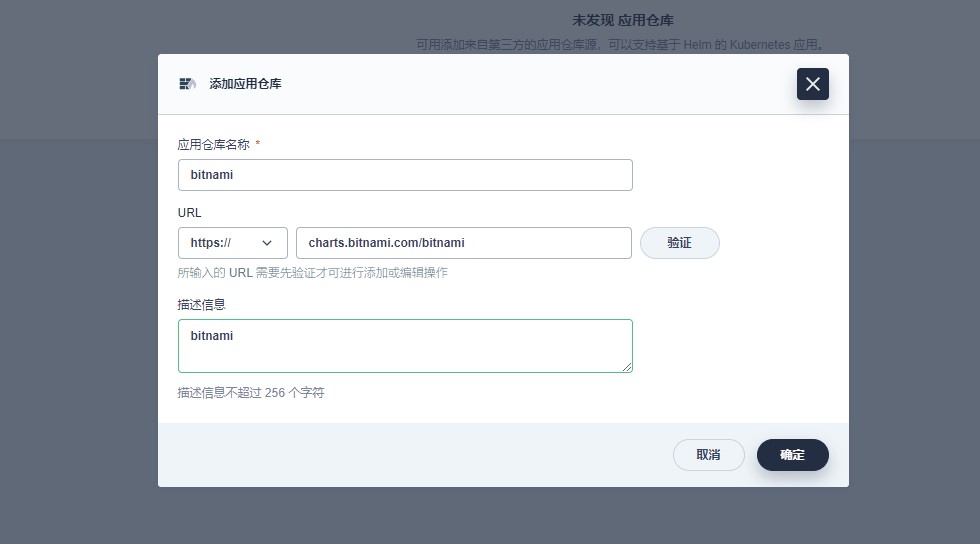The image size is (980, 544).
Task: Click the Helm repository description text in background
Action: click(620, 45)
